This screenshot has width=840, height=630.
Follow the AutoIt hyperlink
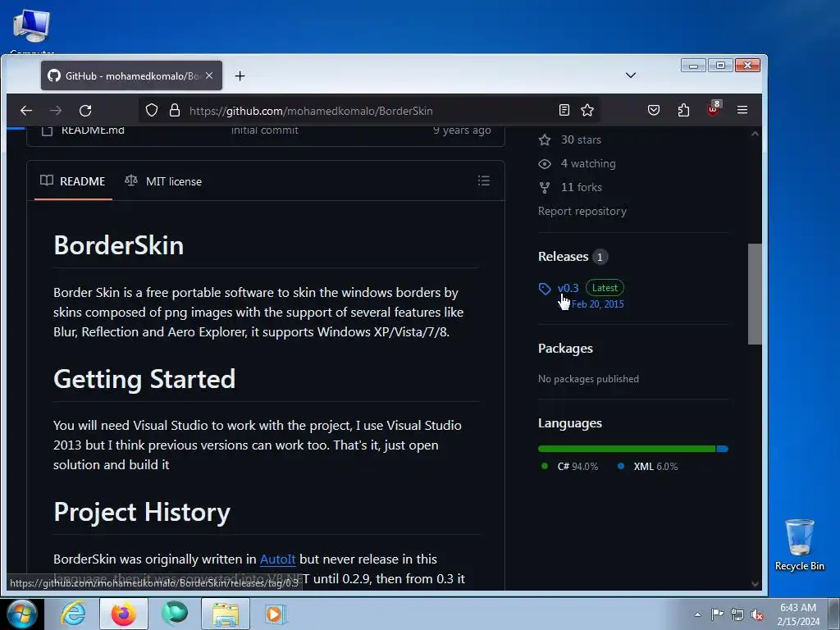tap(277, 559)
